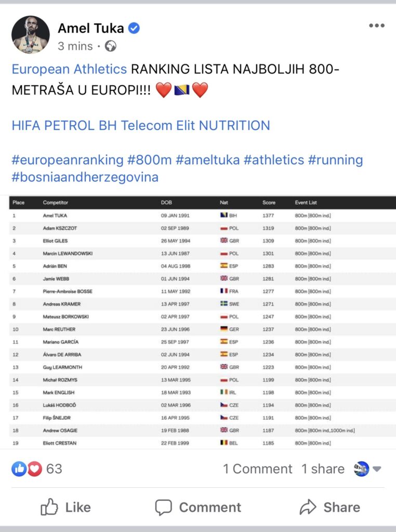Click the Share arrow icon

click(x=308, y=507)
